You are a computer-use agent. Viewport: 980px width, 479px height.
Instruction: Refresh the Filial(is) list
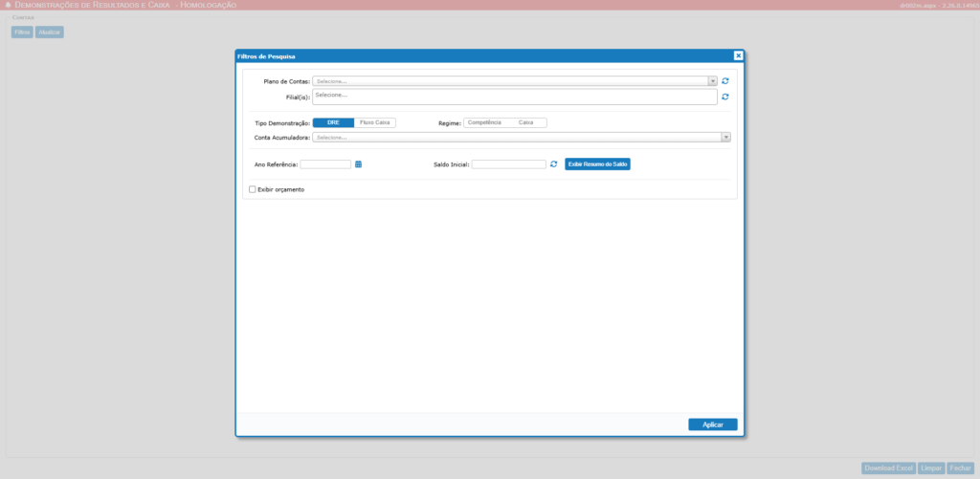click(x=725, y=97)
